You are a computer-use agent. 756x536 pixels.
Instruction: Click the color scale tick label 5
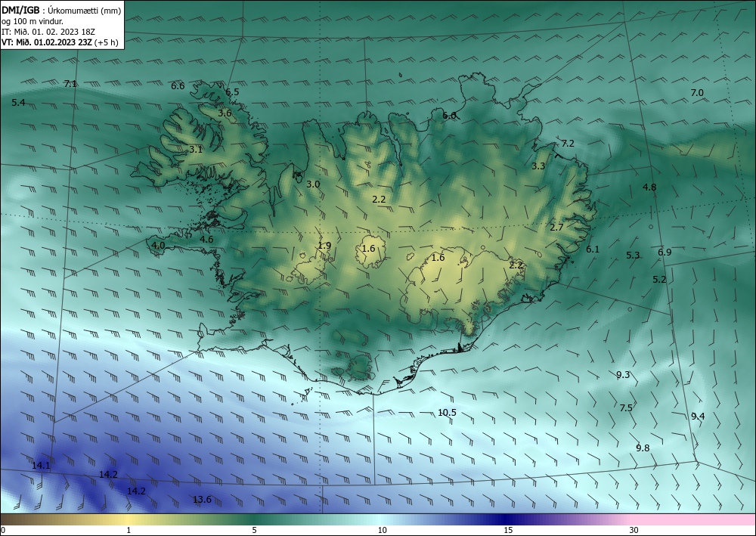pos(255,530)
